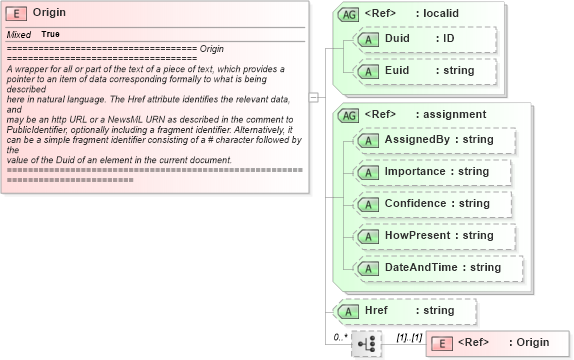The height and width of the screenshot is (360, 574).
Task: Click the A icon next to HowPresent
Action: pyautogui.click(x=368, y=237)
